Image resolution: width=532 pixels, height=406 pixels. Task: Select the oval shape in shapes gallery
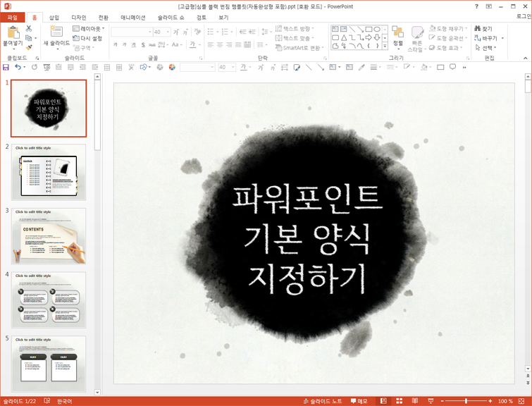377,29
